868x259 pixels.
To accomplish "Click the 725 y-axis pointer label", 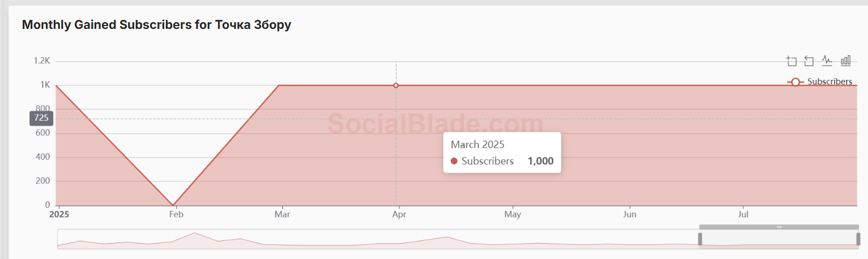I will point(41,118).
